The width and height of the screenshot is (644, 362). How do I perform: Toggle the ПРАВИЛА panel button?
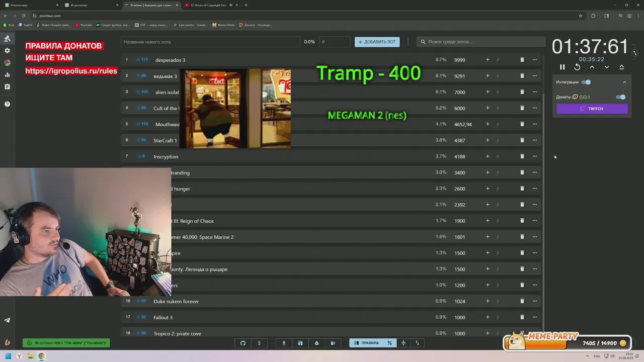click(x=366, y=343)
